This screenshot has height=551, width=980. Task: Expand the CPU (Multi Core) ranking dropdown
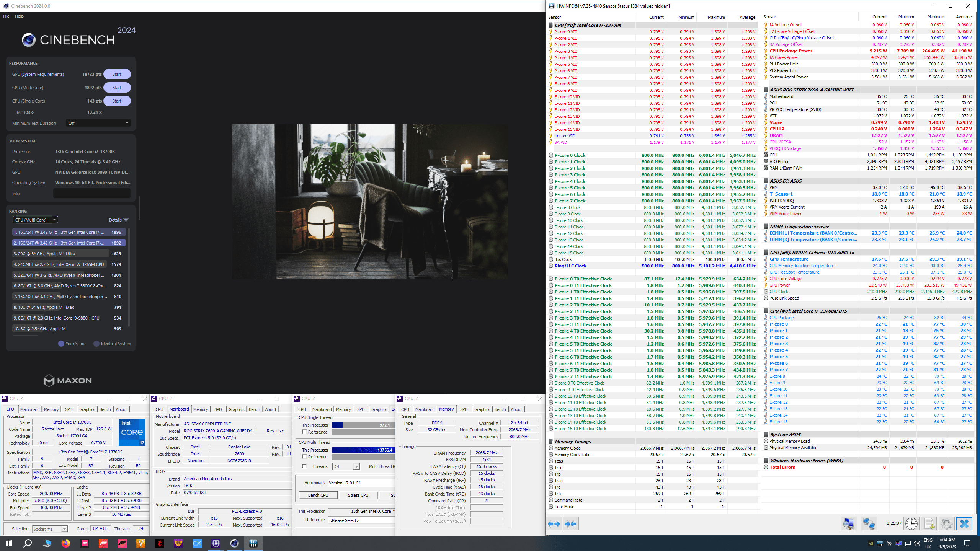tap(35, 220)
